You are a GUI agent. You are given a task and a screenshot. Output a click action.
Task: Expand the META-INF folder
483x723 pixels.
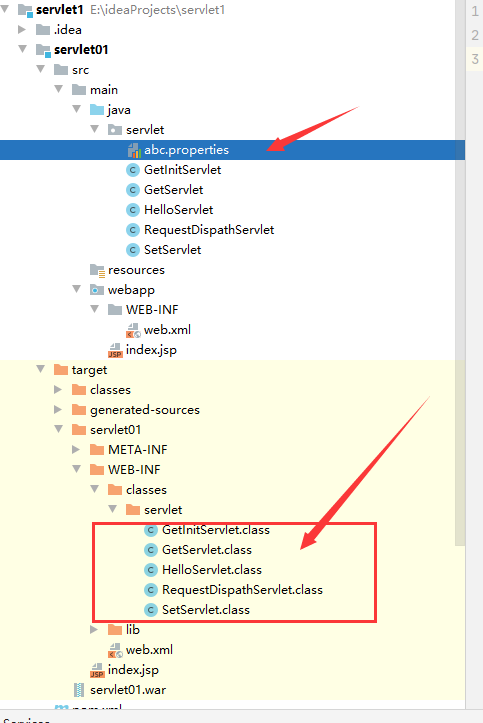click(76, 450)
